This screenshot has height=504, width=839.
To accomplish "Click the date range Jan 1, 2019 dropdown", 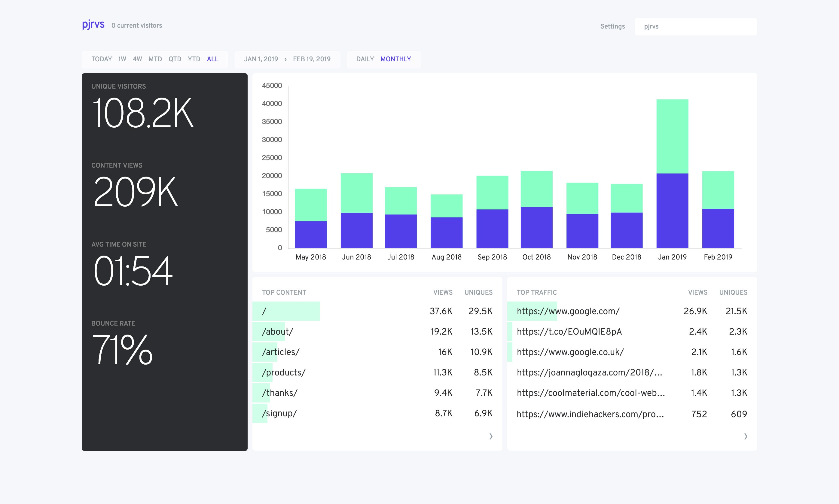I will pos(261,59).
